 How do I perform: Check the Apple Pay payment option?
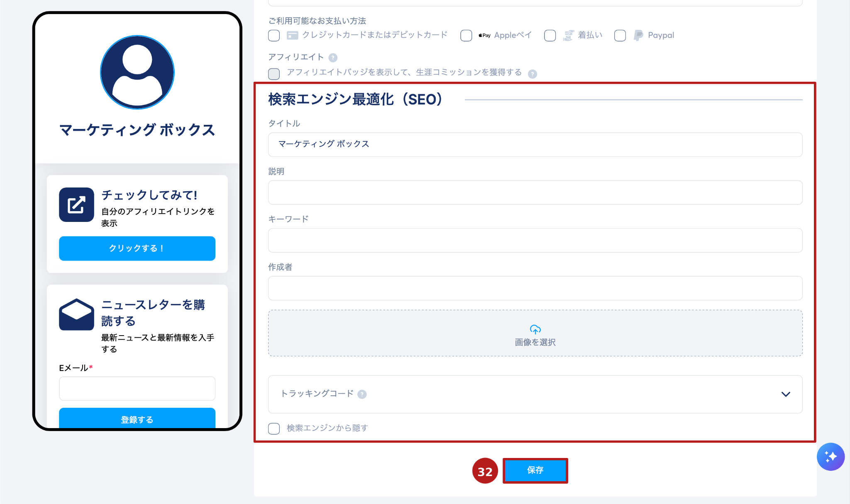click(x=466, y=36)
